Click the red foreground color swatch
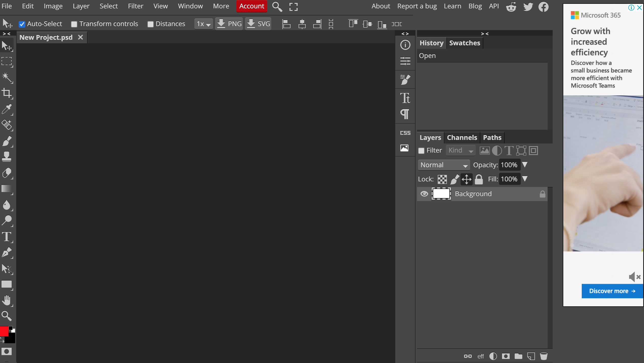This screenshot has height=363, width=644. [4, 331]
